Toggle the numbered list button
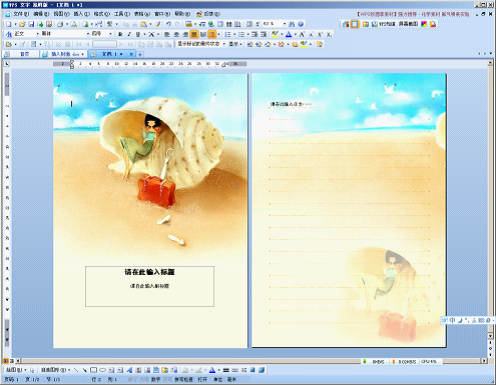This screenshot has height=385, width=496. (228, 34)
